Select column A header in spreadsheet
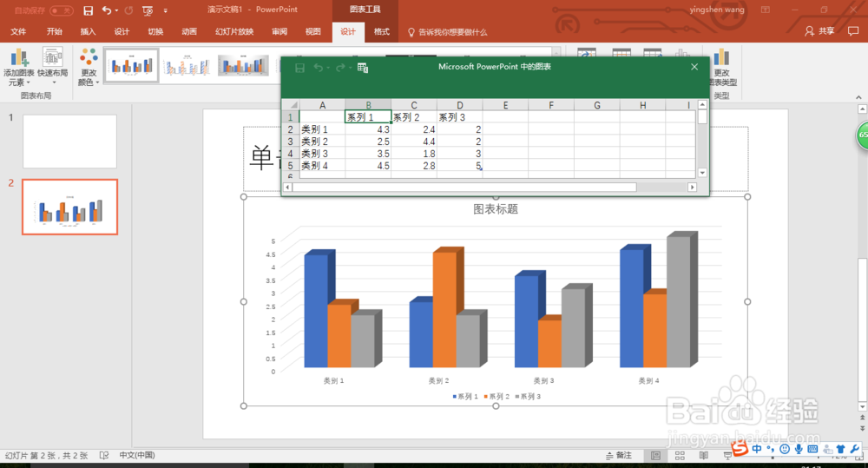The height and width of the screenshot is (468, 868). [x=322, y=105]
